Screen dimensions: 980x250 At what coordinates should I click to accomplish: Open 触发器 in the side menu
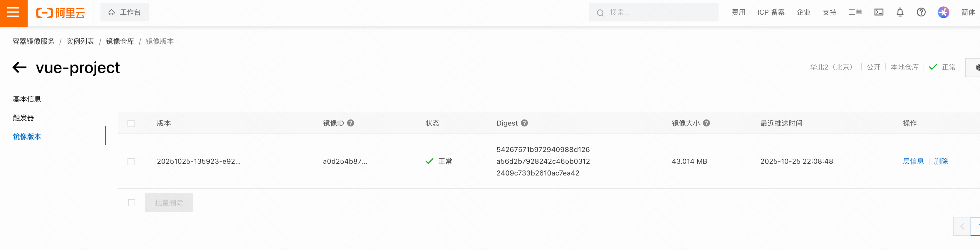tap(24, 118)
